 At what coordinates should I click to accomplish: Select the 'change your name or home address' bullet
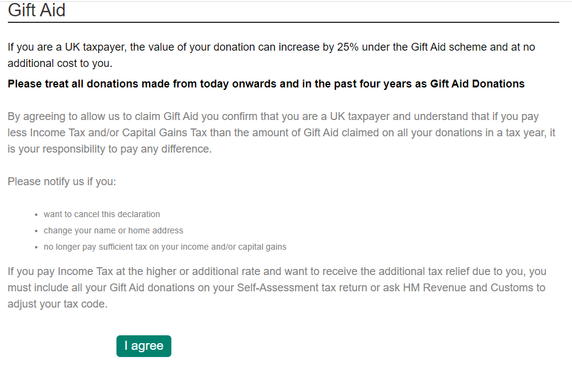click(113, 230)
